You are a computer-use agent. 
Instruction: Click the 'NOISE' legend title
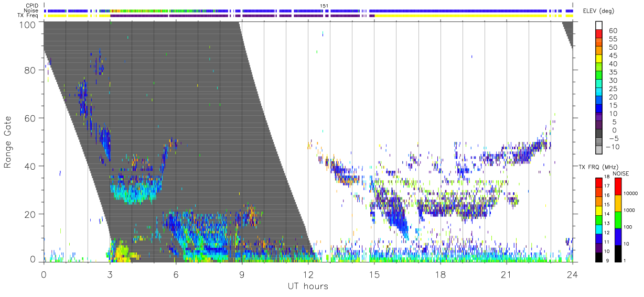(621, 173)
